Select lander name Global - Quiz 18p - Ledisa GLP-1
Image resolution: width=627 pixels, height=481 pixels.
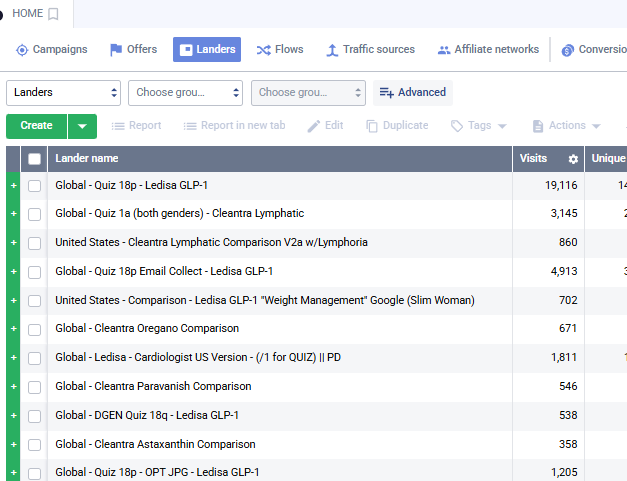[x=132, y=186]
